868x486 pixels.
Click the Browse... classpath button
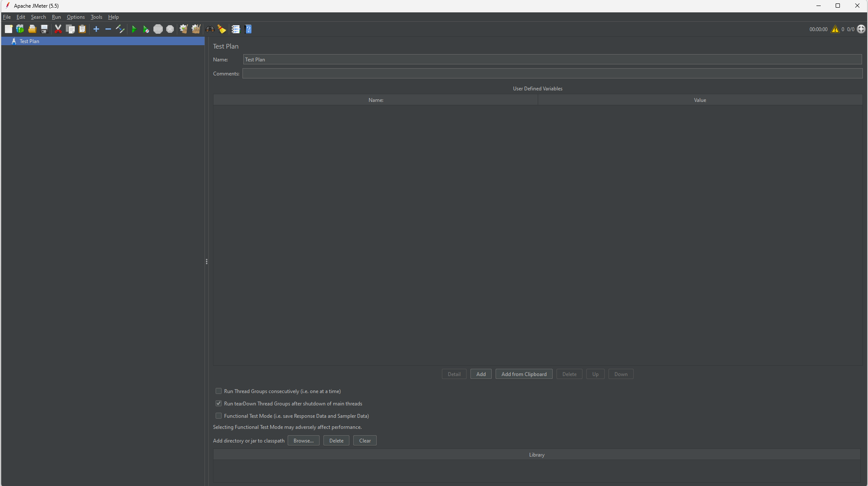point(303,440)
